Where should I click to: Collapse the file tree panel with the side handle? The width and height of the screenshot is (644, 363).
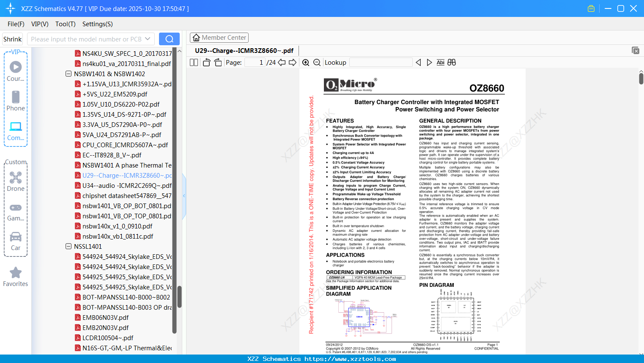coord(184,195)
